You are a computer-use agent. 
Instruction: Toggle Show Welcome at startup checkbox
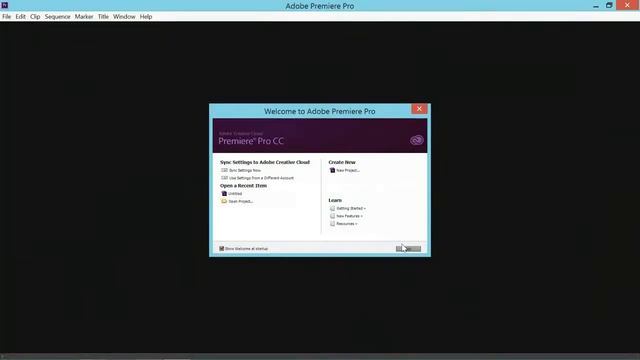tap(222, 248)
